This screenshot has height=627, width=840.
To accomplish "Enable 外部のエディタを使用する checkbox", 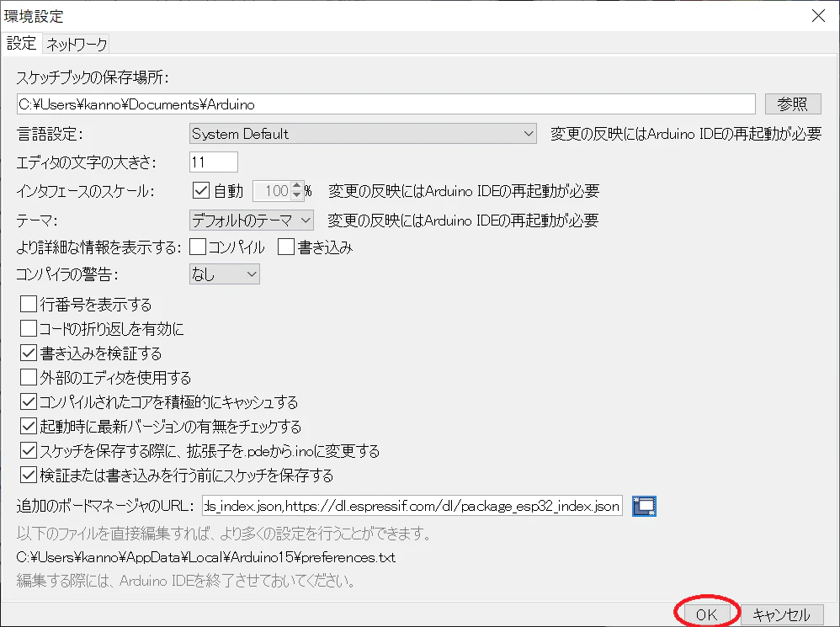I will [29, 378].
